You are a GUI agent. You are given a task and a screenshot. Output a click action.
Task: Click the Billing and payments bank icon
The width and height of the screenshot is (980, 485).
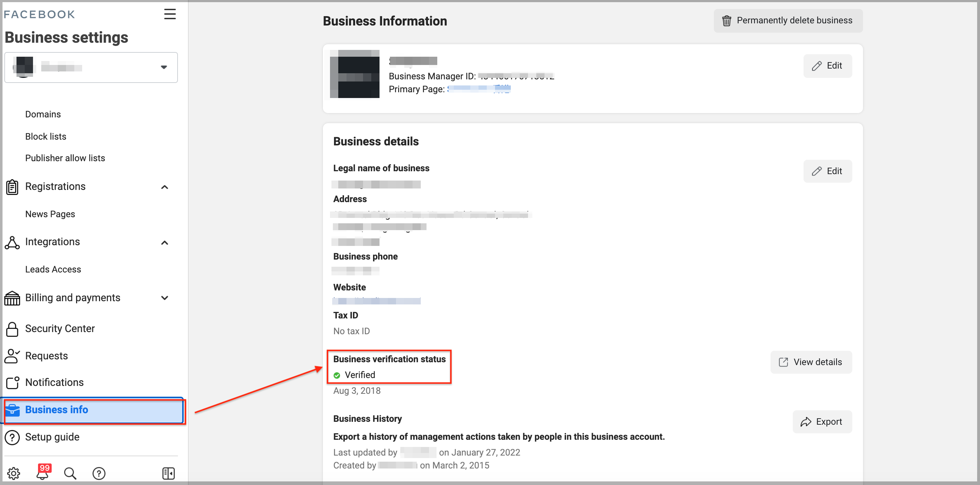point(12,298)
